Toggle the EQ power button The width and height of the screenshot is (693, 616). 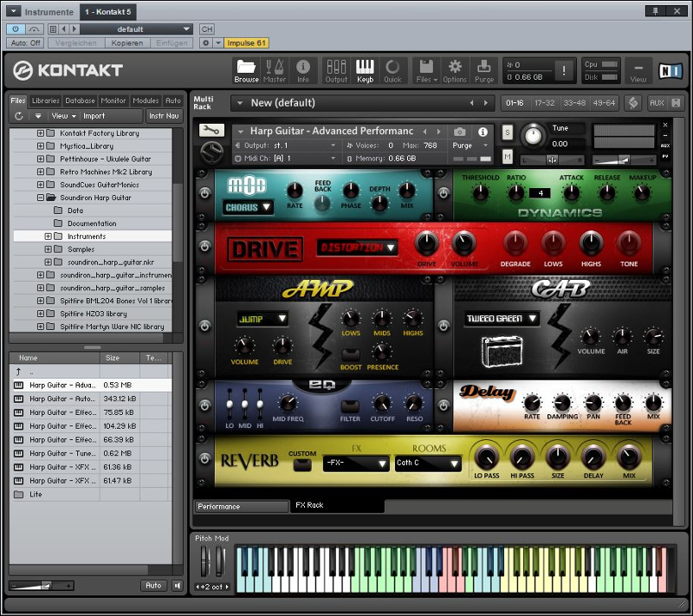204,405
